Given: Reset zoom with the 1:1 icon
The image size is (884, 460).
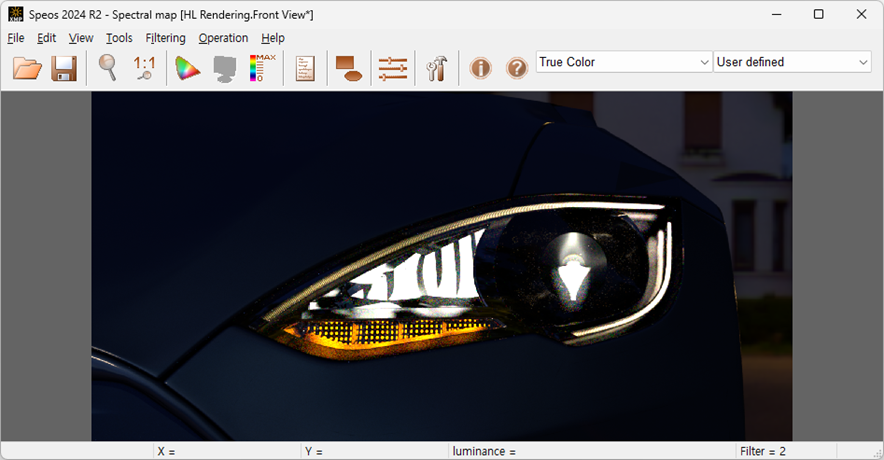Looking at the screenshot, I should pos(145,68).
